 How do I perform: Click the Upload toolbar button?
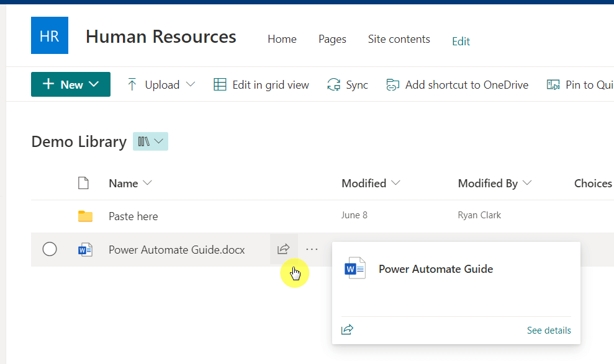tap(161, 84)
